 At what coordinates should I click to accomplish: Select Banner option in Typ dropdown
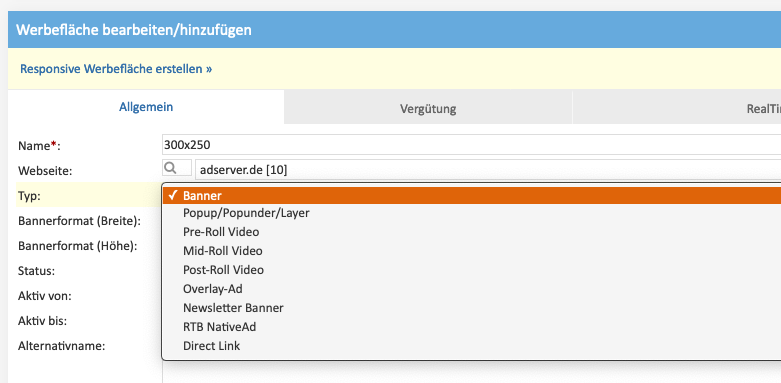(472, 196)
